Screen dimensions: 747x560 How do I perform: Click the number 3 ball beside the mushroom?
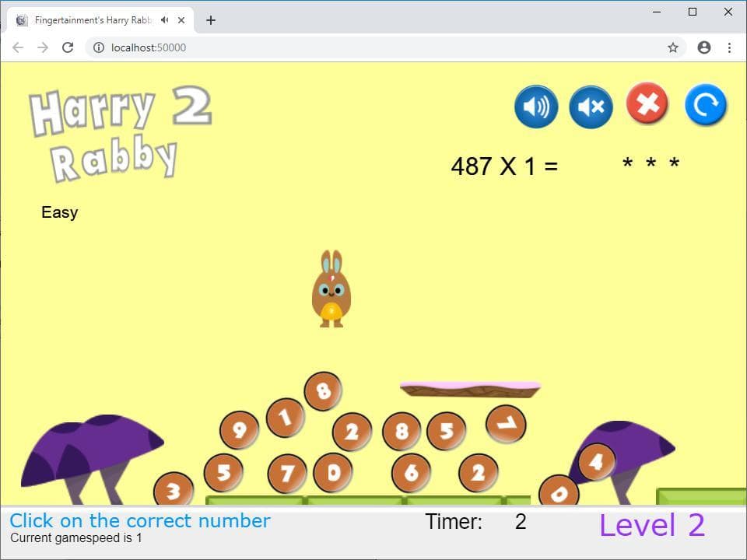coord(174,489)
